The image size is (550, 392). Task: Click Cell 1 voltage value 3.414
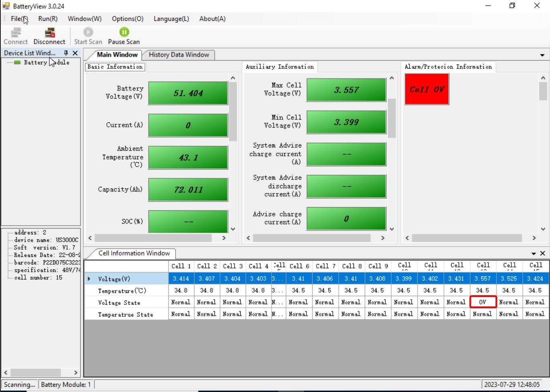pyautogui.click(x=181, y=278)
